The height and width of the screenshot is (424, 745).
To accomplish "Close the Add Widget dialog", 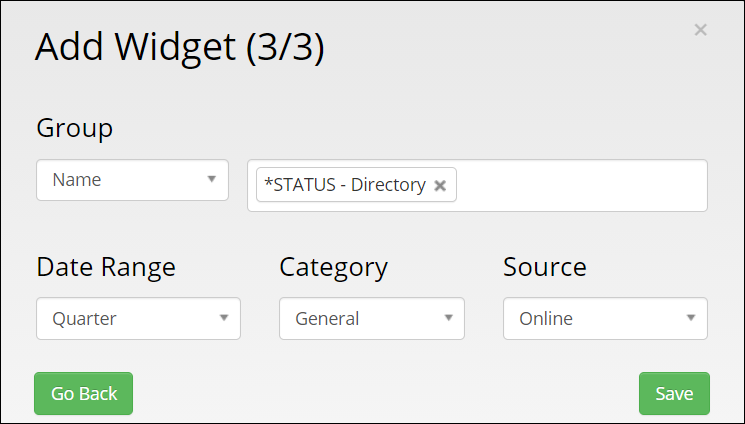I will point(700,30).
